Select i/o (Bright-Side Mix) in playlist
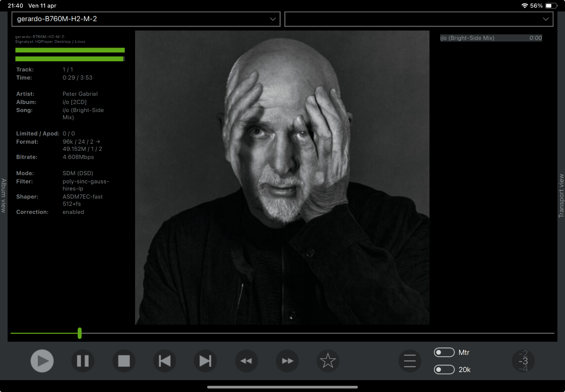565x392 pixels. pyautogui.click(x=491, y=38)
